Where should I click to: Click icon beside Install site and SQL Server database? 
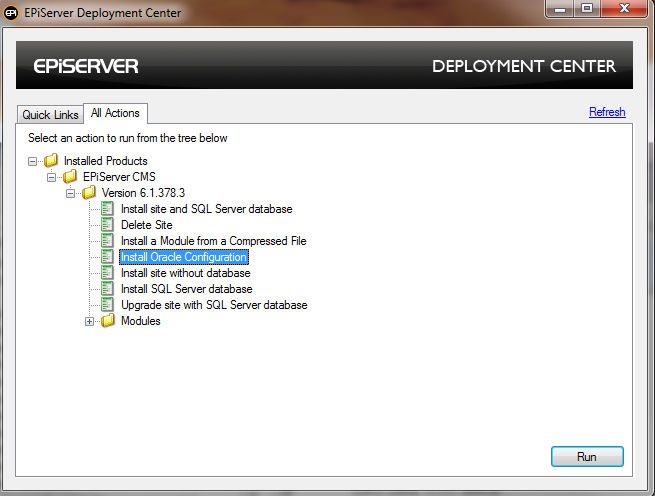click(x=107, y=209)
